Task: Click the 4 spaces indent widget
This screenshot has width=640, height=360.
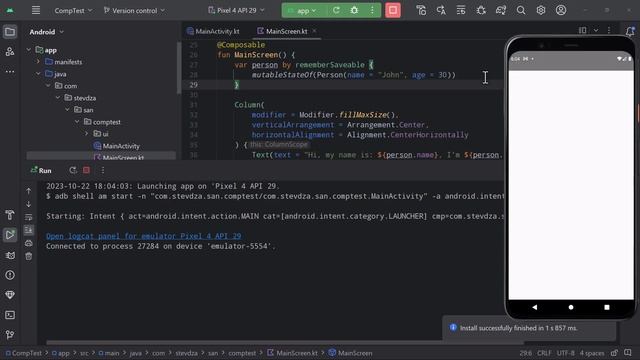Action: pyautogui.click(x=591, y=353)
